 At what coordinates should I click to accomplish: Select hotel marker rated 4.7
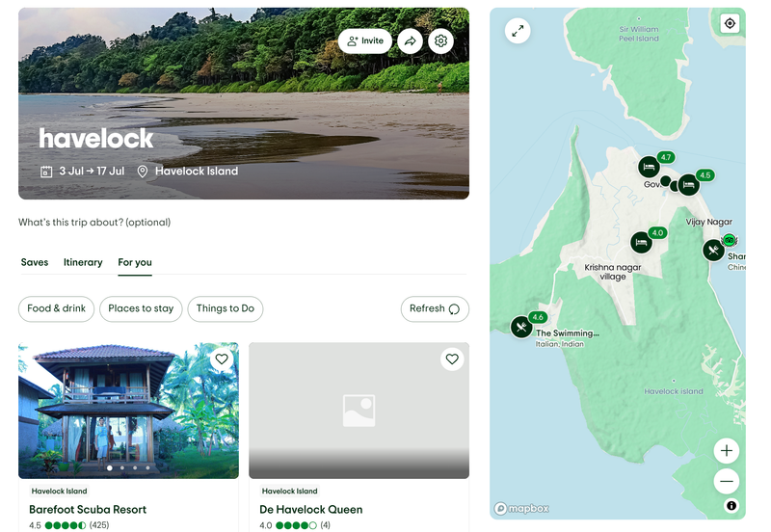pos(649,167)
